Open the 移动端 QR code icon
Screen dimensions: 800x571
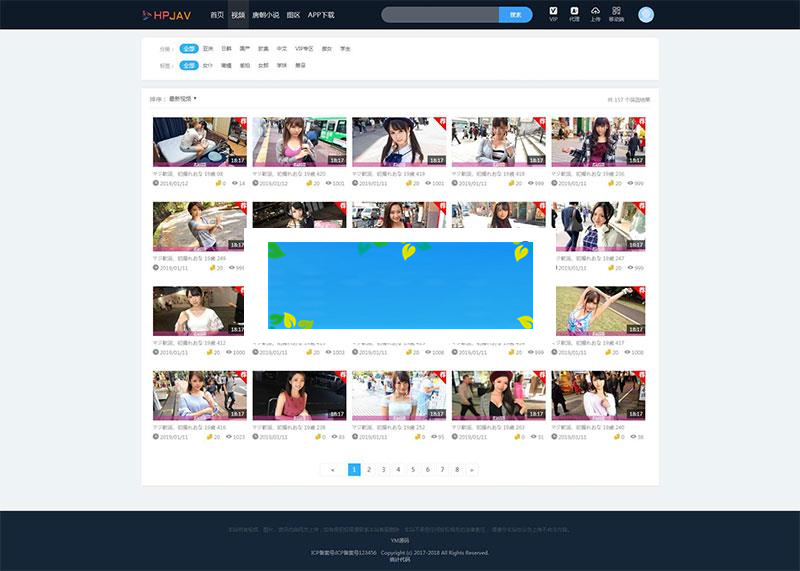617,13
